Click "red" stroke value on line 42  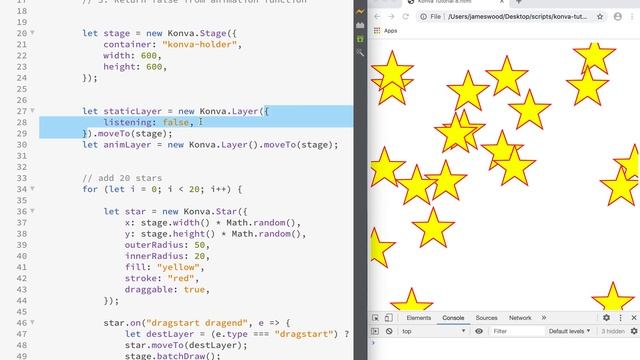(181, 278)
